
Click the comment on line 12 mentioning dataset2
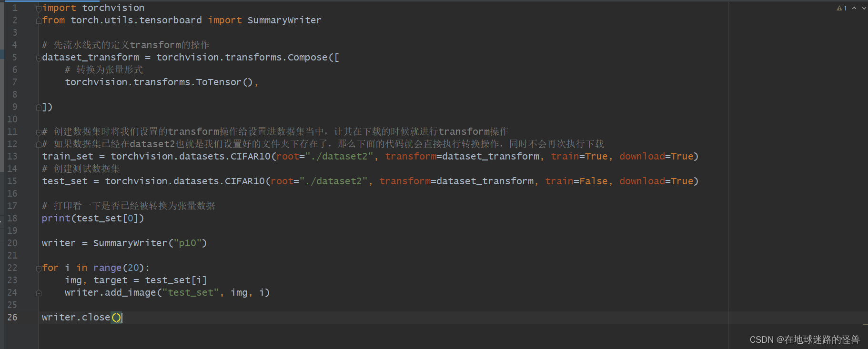click(x=323, y=144)
